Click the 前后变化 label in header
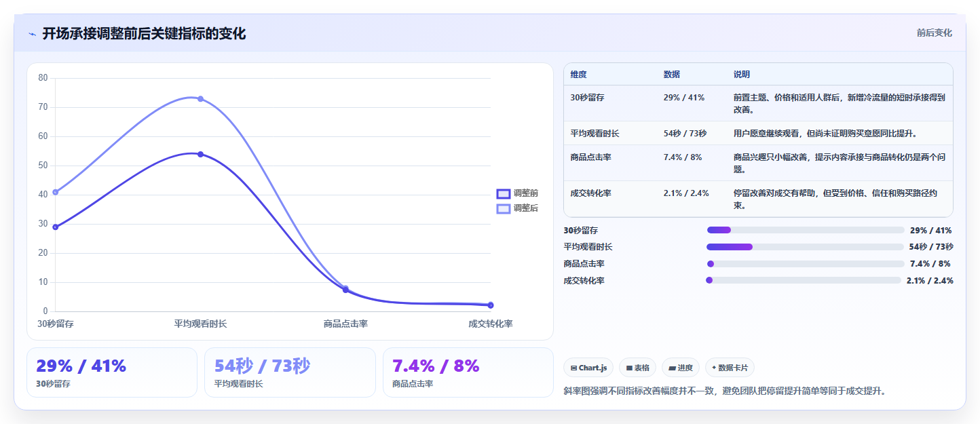Image resolution: width=980 pixels, height=424 pixels. pyautogui.click(x=934, y=33)
